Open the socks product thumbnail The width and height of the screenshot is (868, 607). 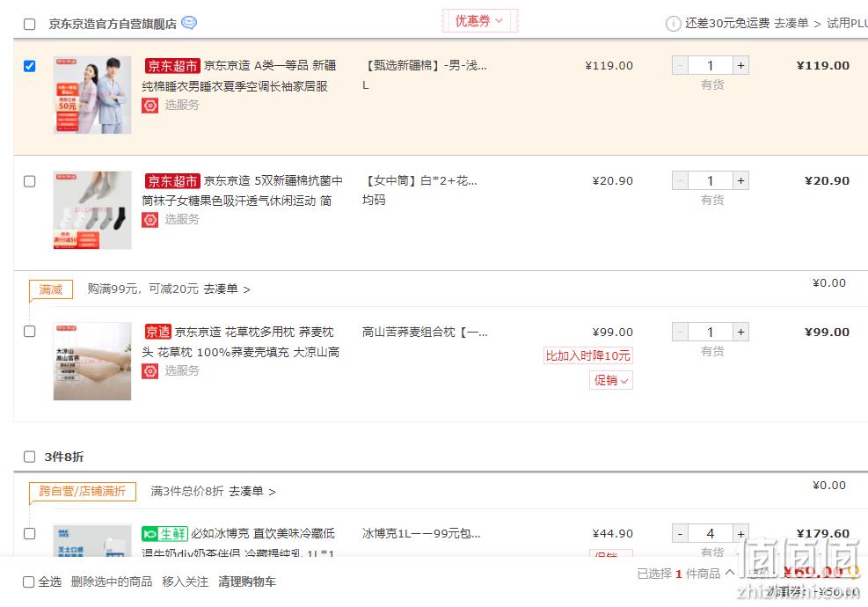click(x=92, y=210)
